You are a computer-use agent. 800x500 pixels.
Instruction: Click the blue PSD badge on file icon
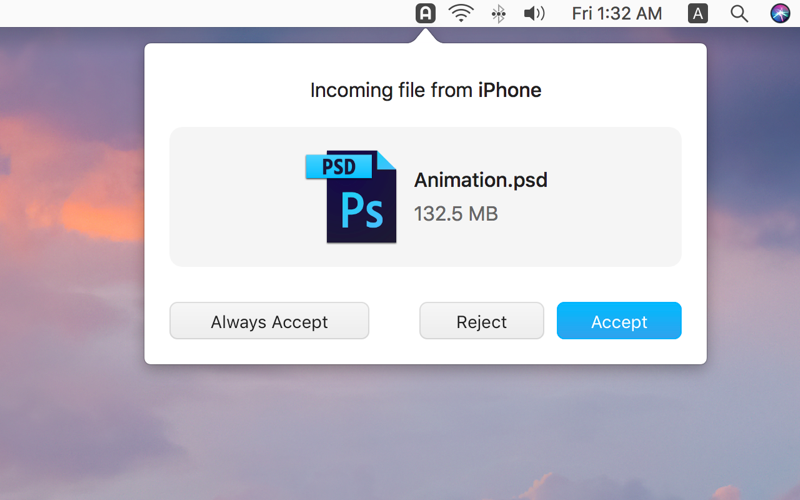339,167
